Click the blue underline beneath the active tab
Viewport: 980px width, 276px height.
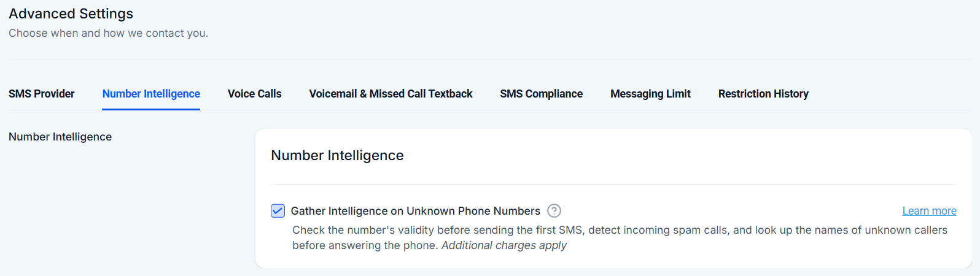pos(151,109)
